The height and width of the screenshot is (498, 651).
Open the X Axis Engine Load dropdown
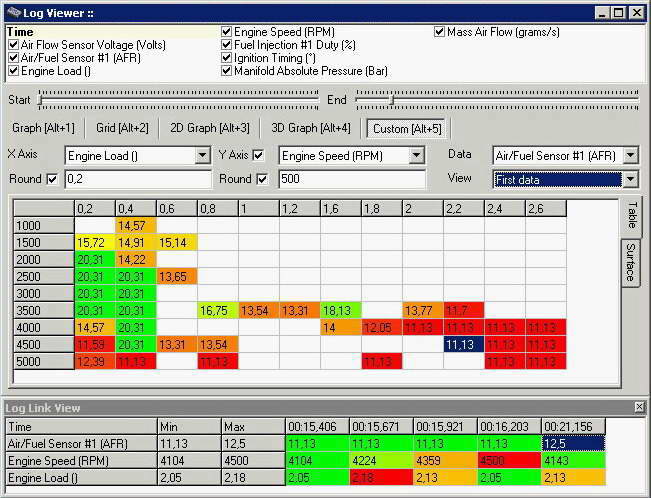tap(203, 155)
